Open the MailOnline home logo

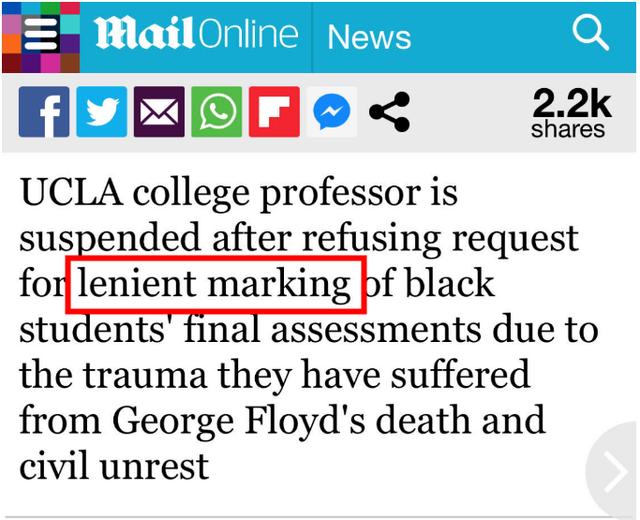pyautogui.click(x=196, y=35)
